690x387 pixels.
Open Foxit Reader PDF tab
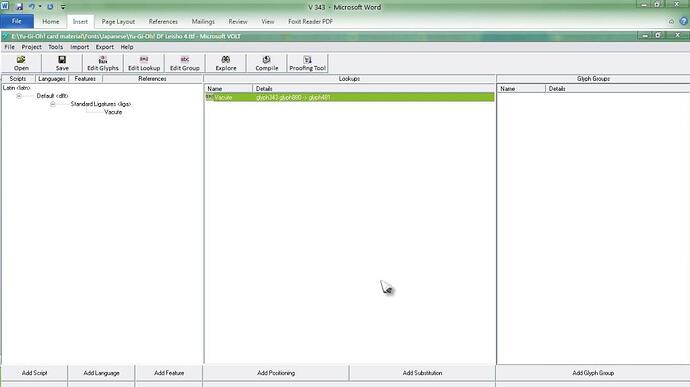point(310,21)
